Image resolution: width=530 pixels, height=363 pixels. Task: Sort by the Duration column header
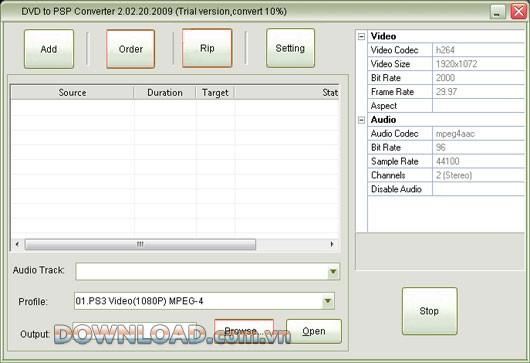165,93
